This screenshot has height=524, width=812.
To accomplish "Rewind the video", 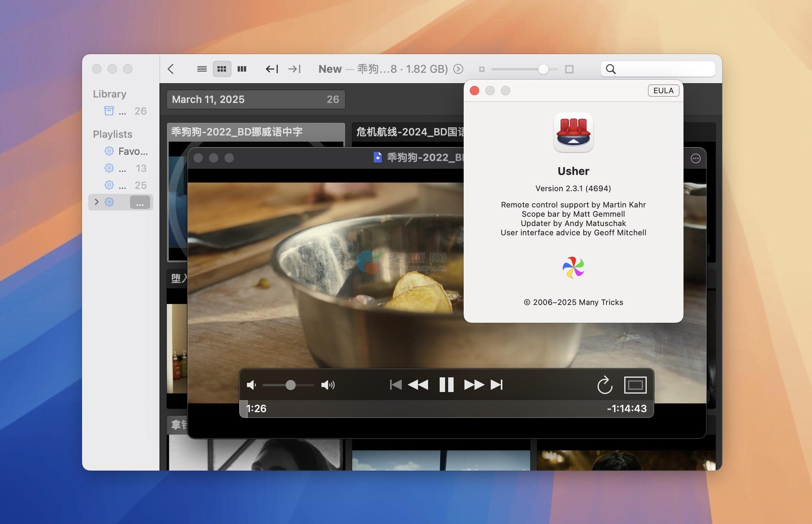I will click(418, 385).
